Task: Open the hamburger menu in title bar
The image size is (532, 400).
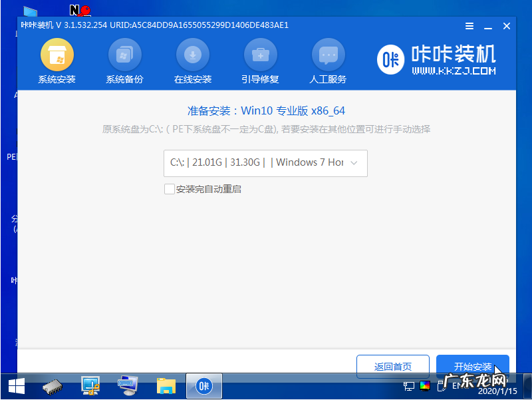Action: coord(469,26)
